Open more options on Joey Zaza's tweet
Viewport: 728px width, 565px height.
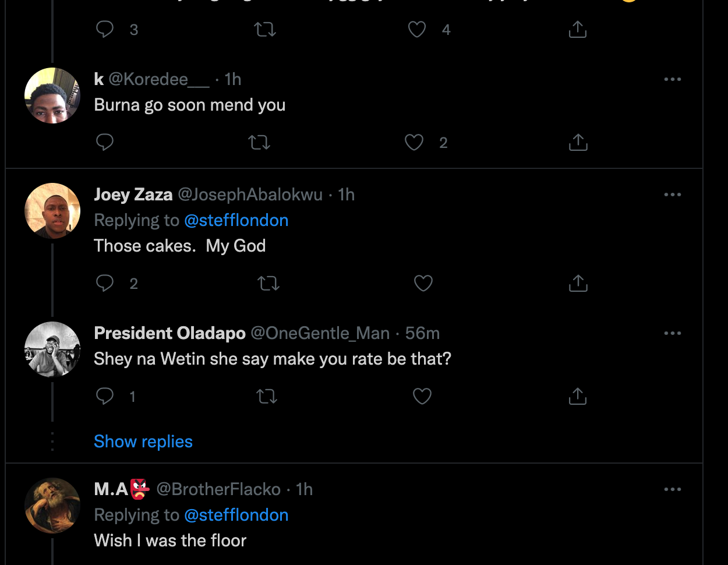pos(672,195)
